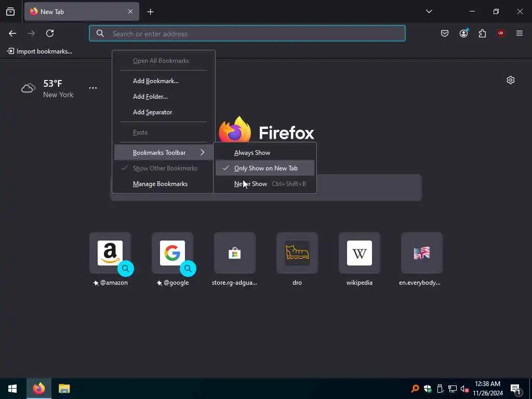Select Never Show toolbar option
532x399 pixels.
(265, 184)
